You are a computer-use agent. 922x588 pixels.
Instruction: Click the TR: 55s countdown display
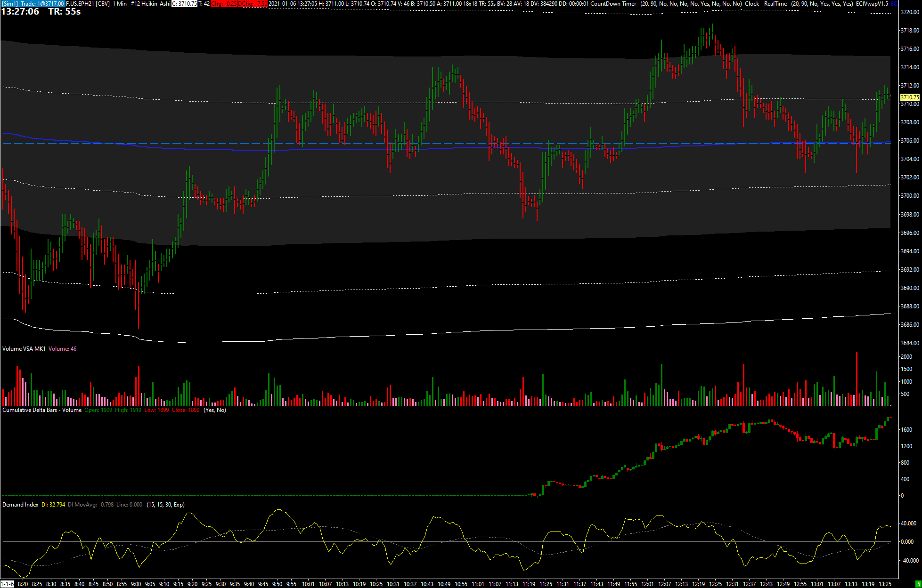click(x=65, y=12)
